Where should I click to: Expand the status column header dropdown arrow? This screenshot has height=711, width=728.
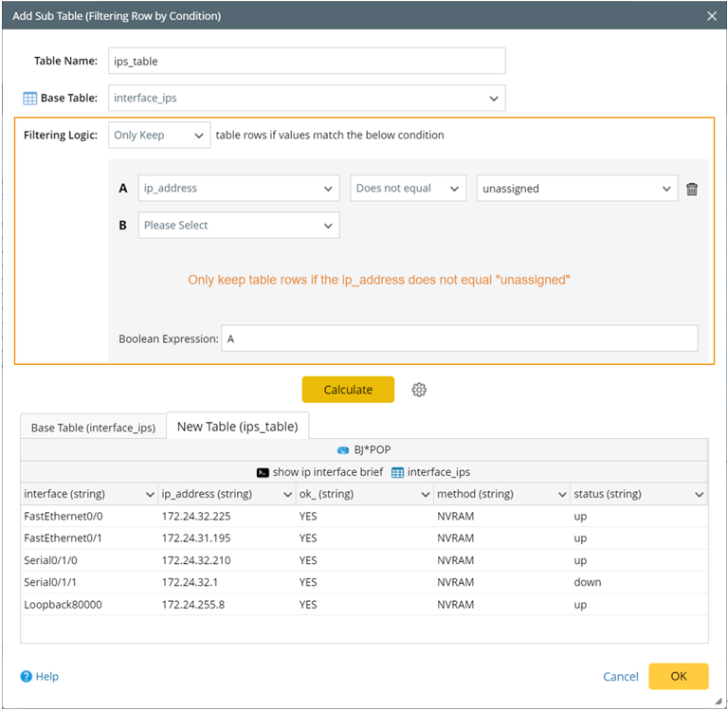pos(699,495)
